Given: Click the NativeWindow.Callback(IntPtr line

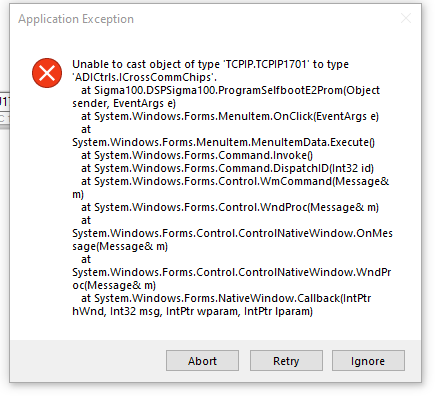Looking at the screenshot, I should pos(226,298).
